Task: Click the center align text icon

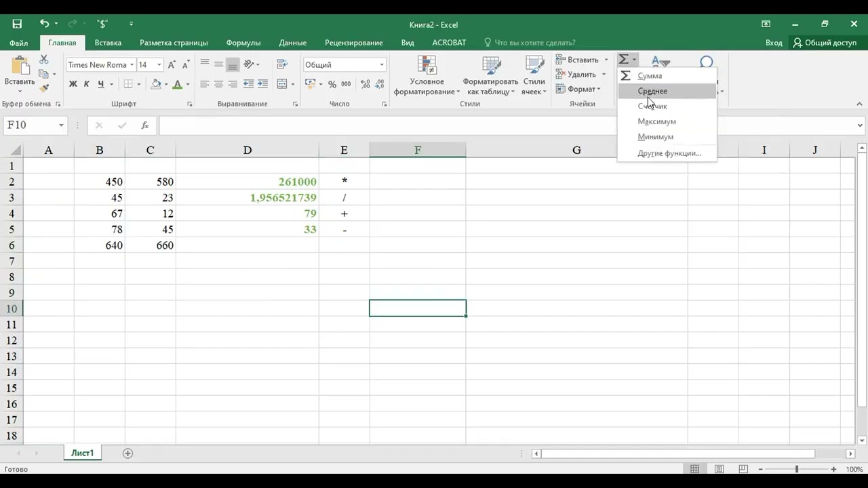Action: click(x=218, y=84)
